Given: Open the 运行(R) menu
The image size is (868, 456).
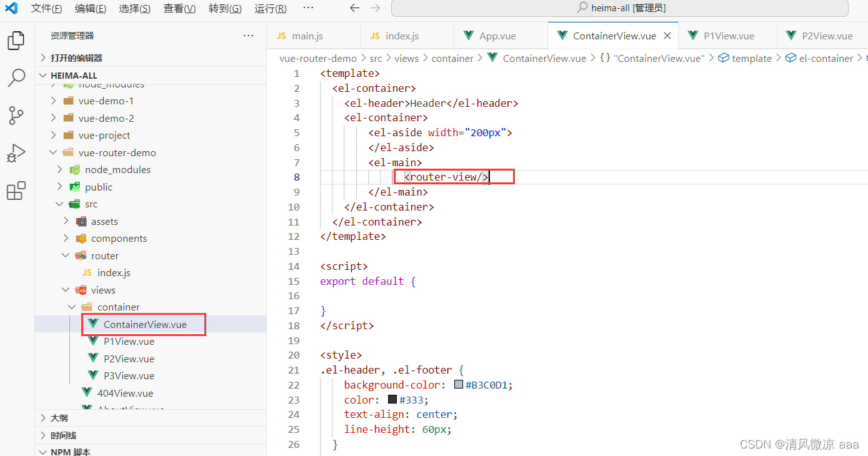Looking at the screenshot, I should (x=271, y=9).
